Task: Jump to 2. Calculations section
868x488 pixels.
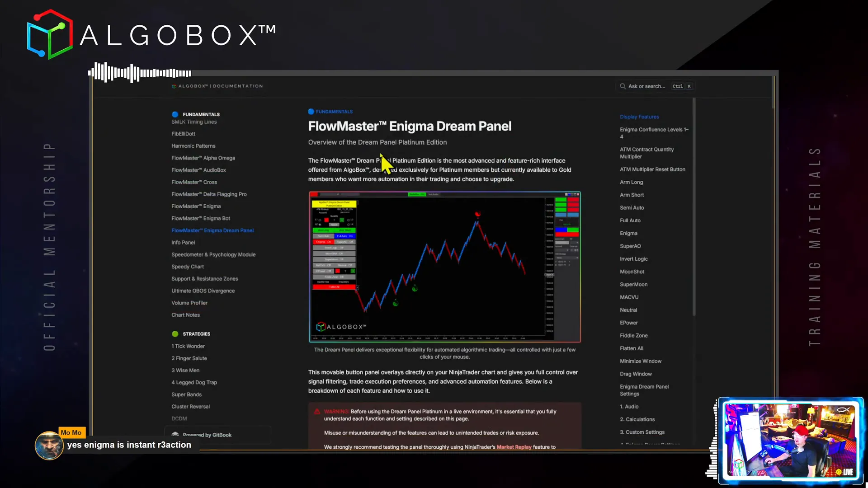Action: point(637,420)
